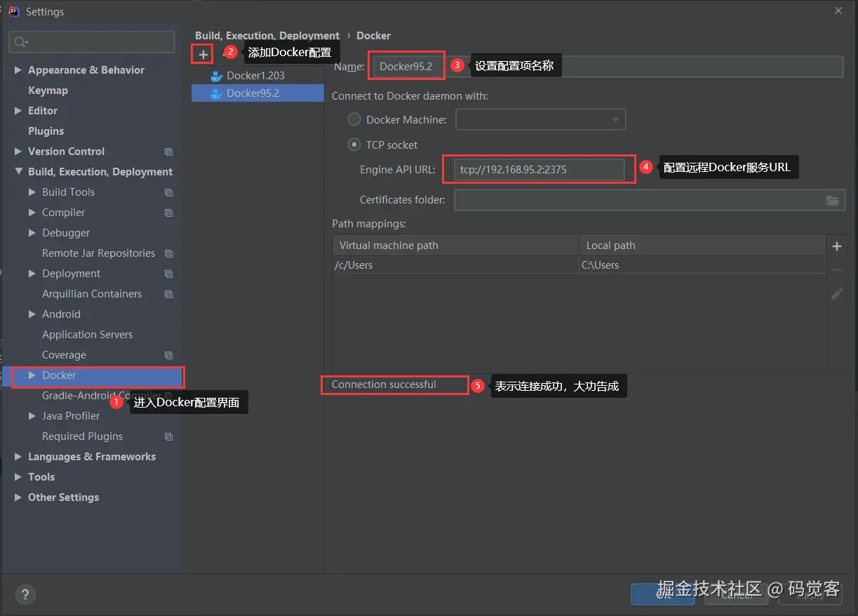
Task: Select the Docker Machine radio option
Action: click(354, 120)
